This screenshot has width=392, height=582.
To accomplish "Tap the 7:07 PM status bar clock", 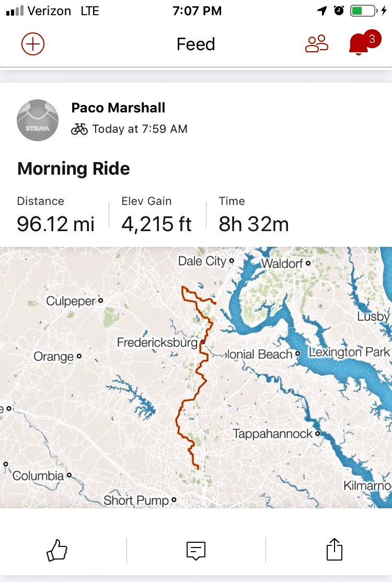I will (x=197, y=11).
